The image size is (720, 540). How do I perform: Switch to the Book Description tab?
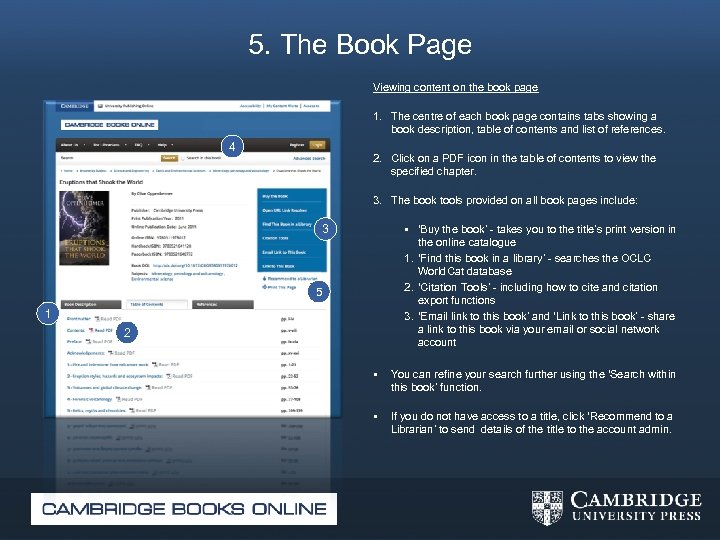(x=91, y=304)
